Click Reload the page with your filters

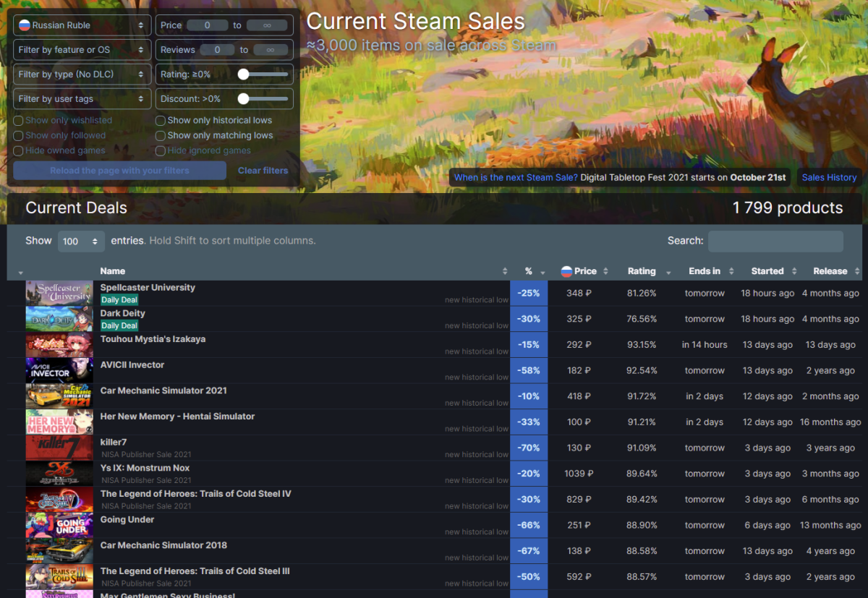[x=120, y=171]
